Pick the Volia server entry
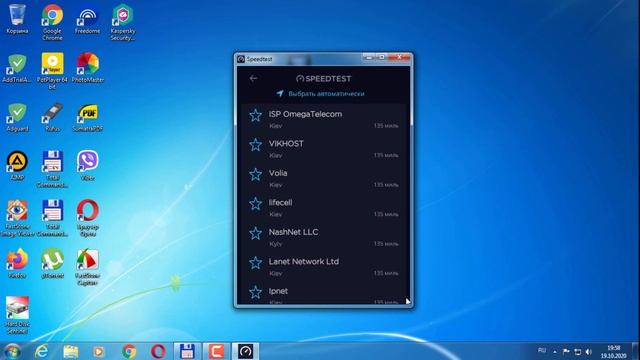The width and height of the screenshot is (640, 360). [323, 178]
